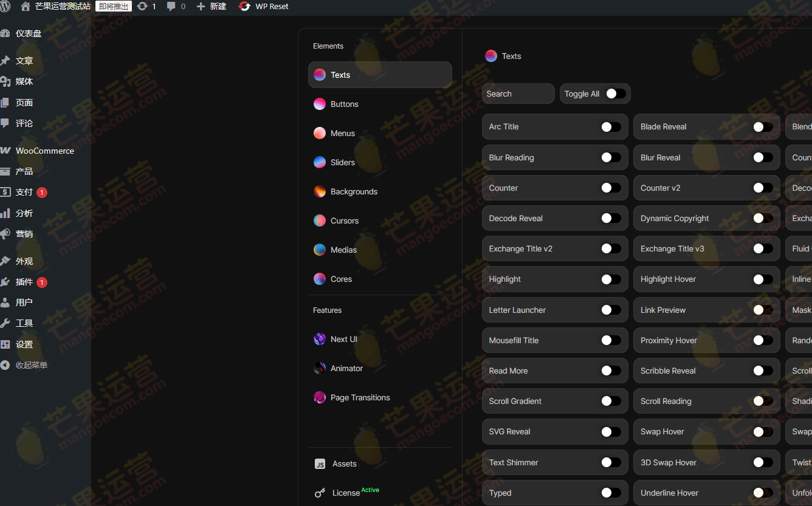Enable the Scroll Gradient toggle

pos(611,401)
